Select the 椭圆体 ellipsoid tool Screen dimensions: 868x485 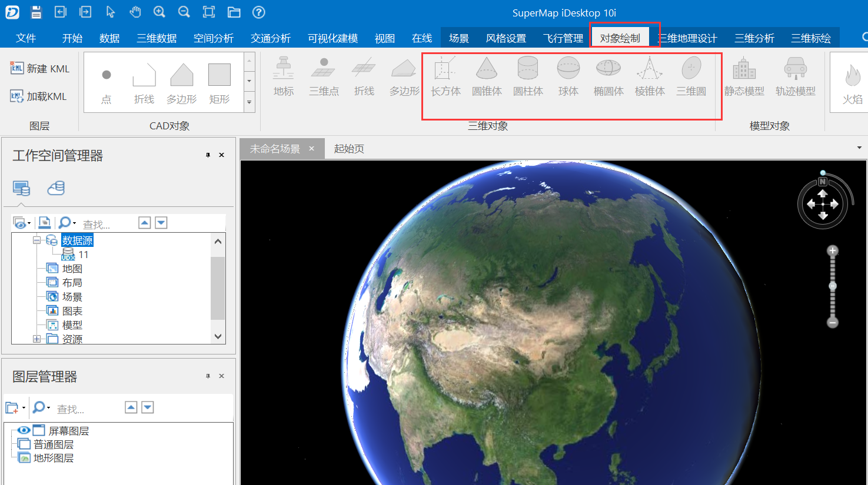click(608, 77)
